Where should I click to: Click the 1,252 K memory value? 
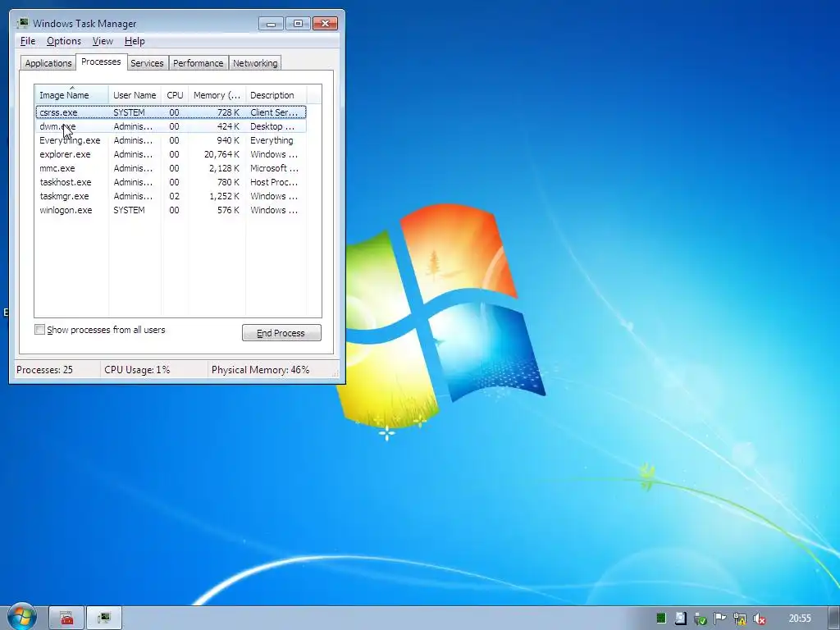[224, 196]
